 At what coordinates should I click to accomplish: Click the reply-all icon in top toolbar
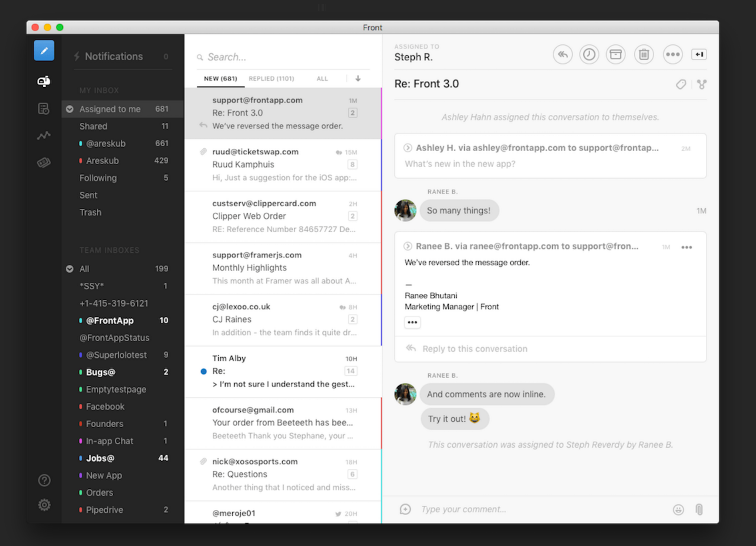[563, 54]
